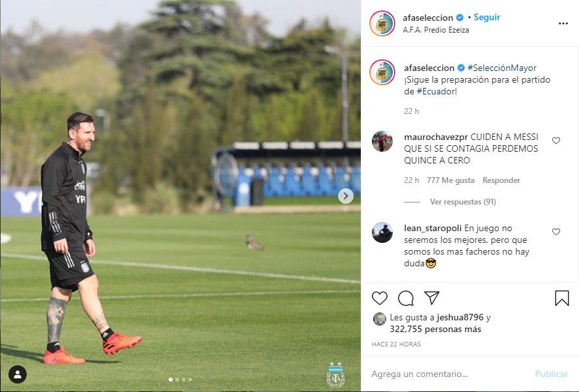The image size is (579, 392).
Task: Share the post via paper plane icon
Action: click(432, 298)
